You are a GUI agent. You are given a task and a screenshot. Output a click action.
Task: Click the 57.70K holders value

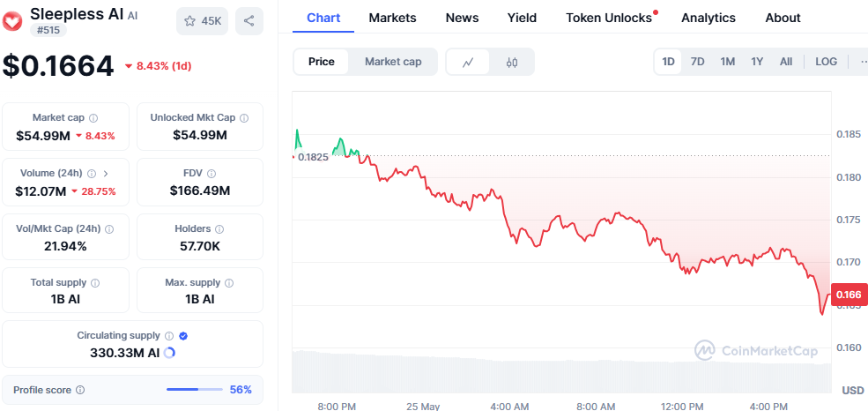click(200, 246)
